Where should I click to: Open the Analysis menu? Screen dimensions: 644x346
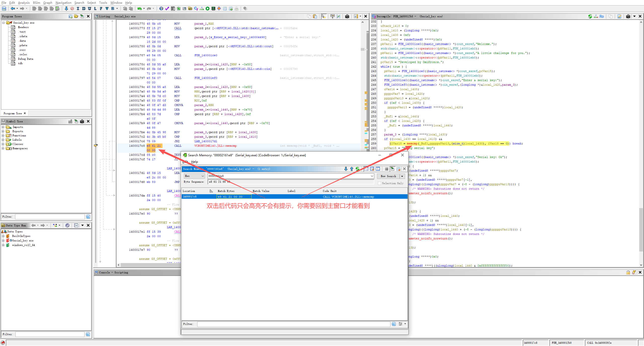[x=24, y=3]
